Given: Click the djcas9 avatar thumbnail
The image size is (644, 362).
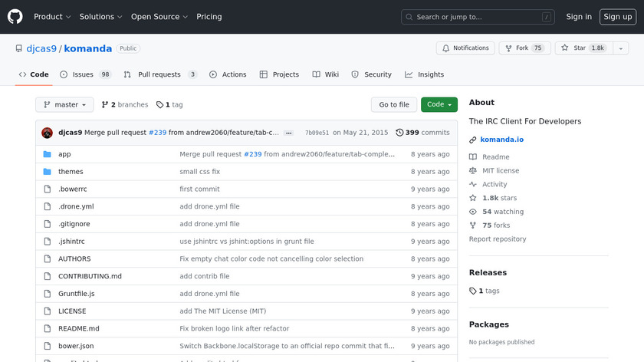Looking at the screenshot, I should [47, 133].
